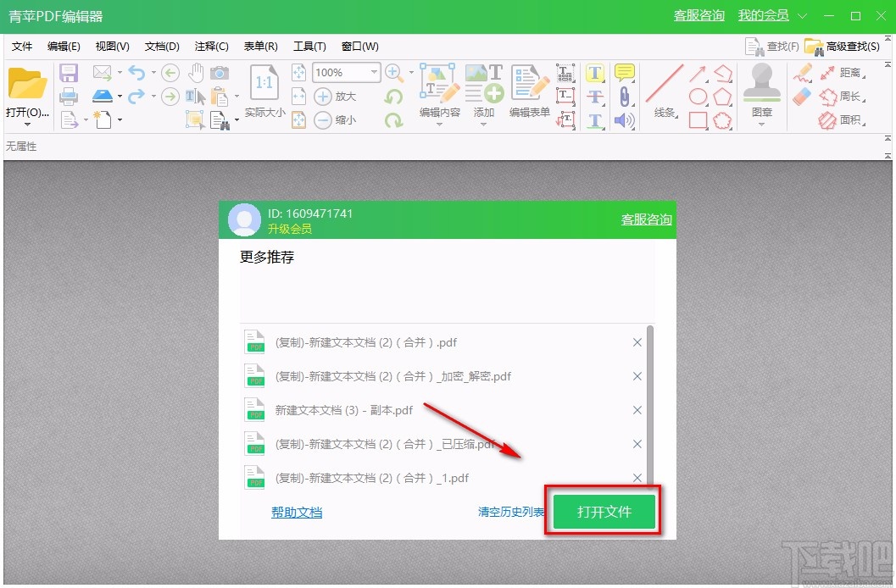Select the comment selection tool
Screen dimensions: 896x588
(x=196, y=119)
